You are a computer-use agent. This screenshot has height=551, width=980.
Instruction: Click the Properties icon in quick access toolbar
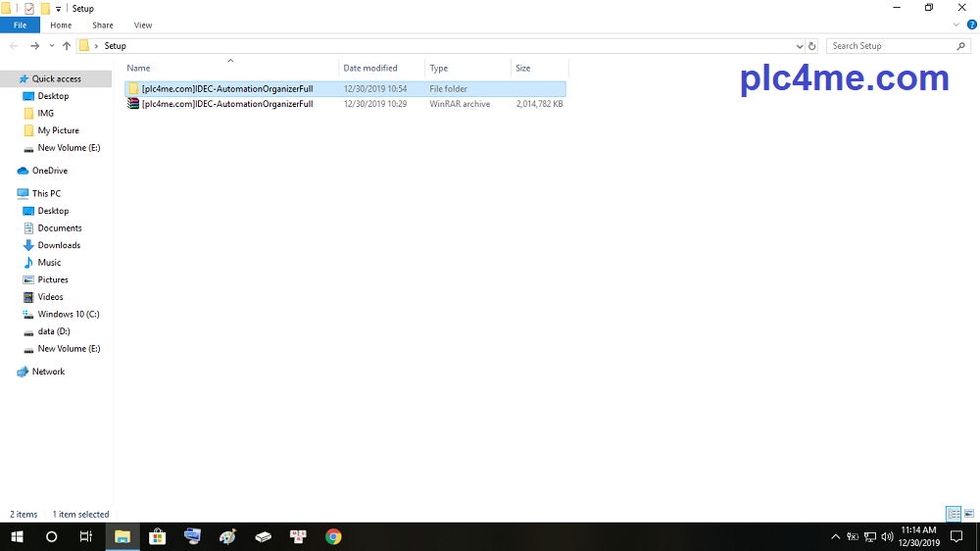[28, 9]
